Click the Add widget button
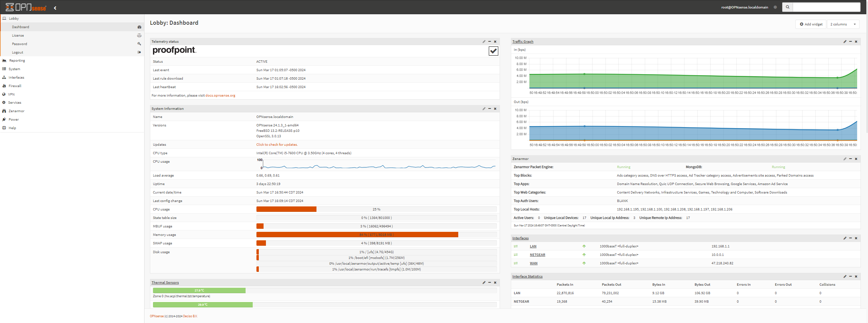This screenshot has height=323, width=868. (811, 24)
